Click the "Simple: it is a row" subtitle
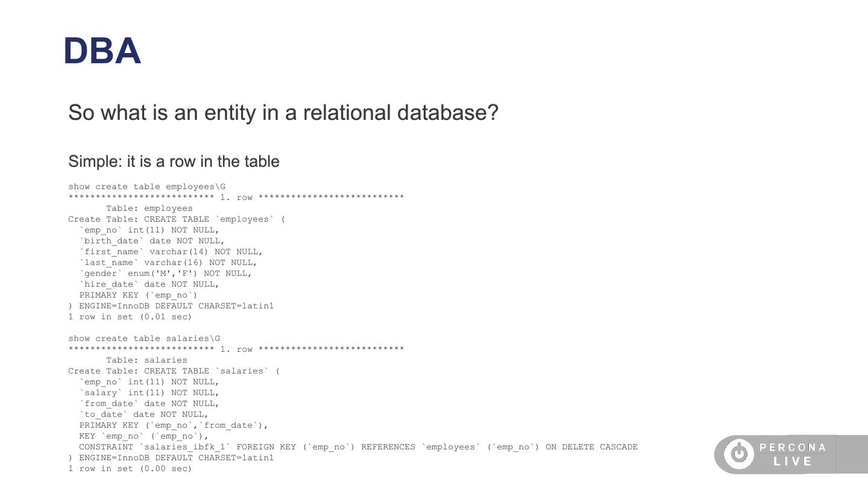Image resolution: width=868 pixels, height=488 pixels. coord(174,161)
